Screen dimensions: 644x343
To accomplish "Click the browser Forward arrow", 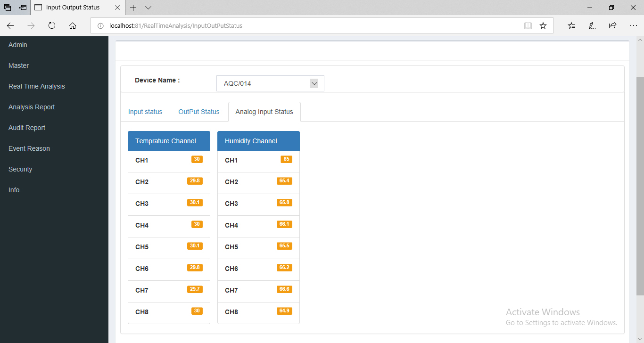I will coord(31,26).
